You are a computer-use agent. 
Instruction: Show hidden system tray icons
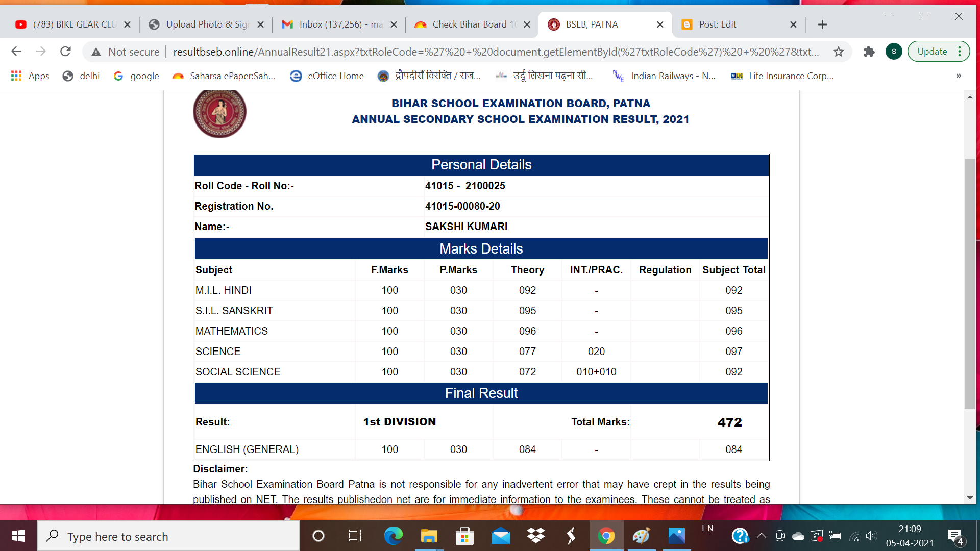(x=761, y=536)
